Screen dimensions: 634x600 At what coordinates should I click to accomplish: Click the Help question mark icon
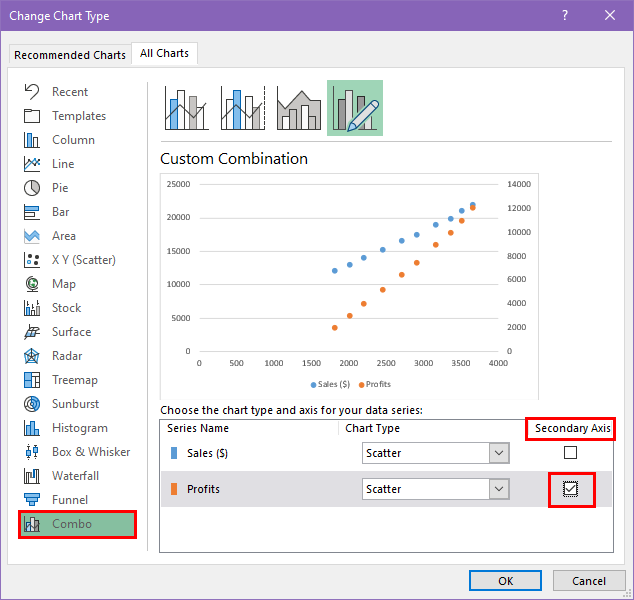pos(565,15)
